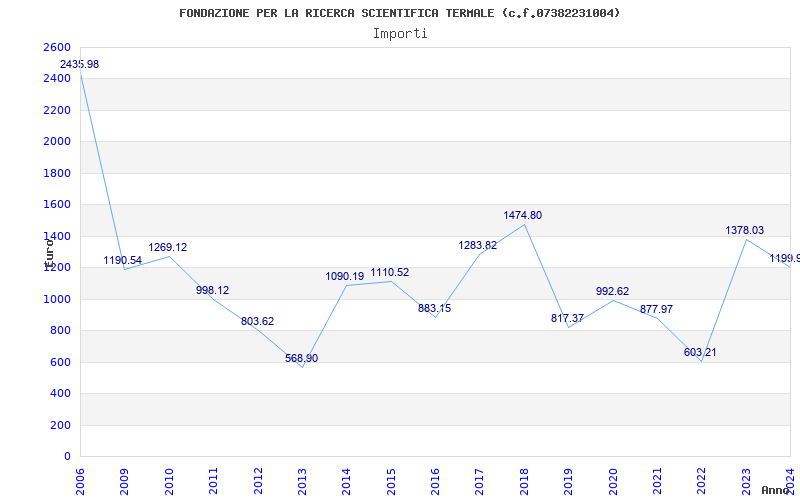Image resolution: width=800 pixels, height=500 pixels.
Task: Click the x-axis year 2014
Action: pos(346,481)
